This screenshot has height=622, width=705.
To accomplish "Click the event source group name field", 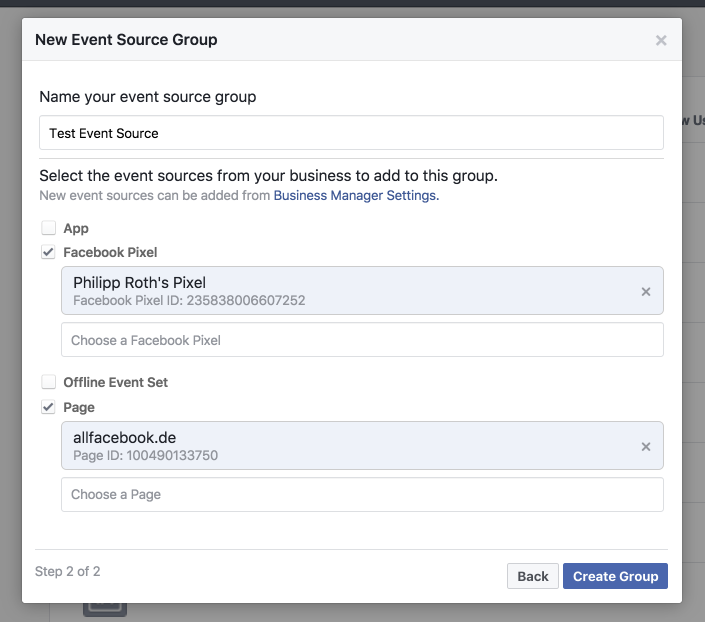I will (351, 133).
